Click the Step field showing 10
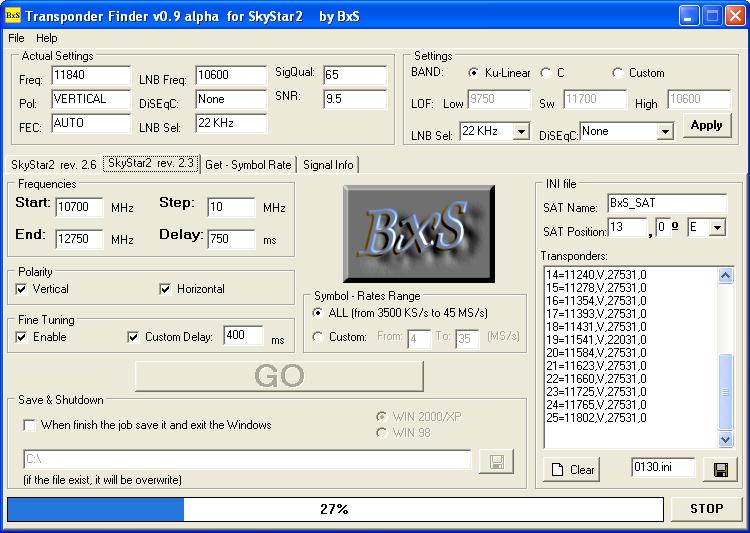The height and width of the screenshot is (533, 750). 232,207
